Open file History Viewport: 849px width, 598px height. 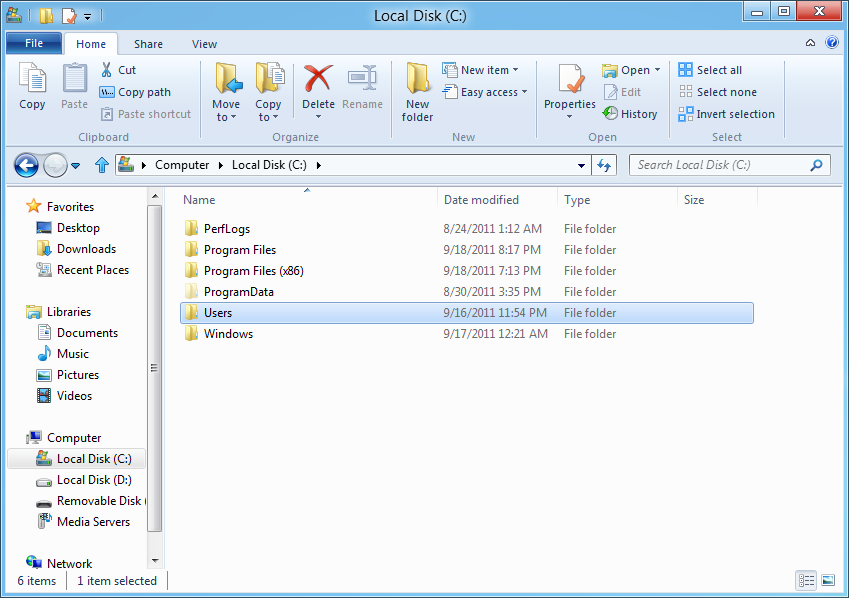[630, 114]
